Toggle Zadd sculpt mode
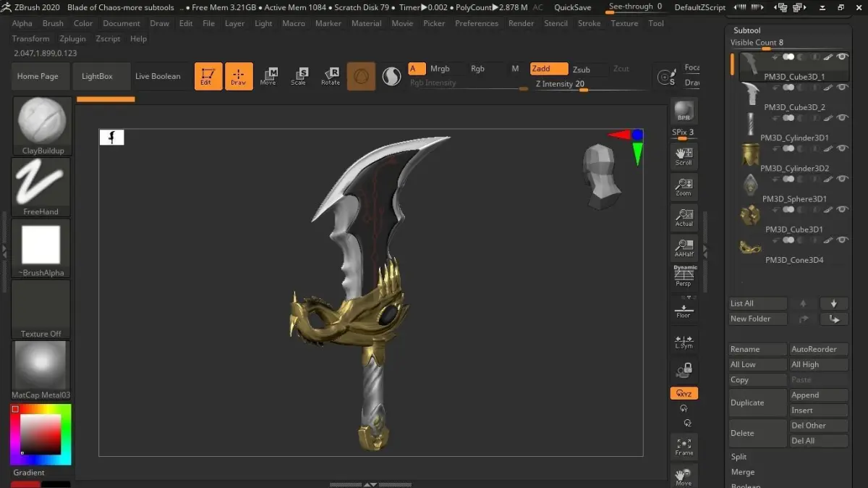868x488 pixels. coord(549,69)
